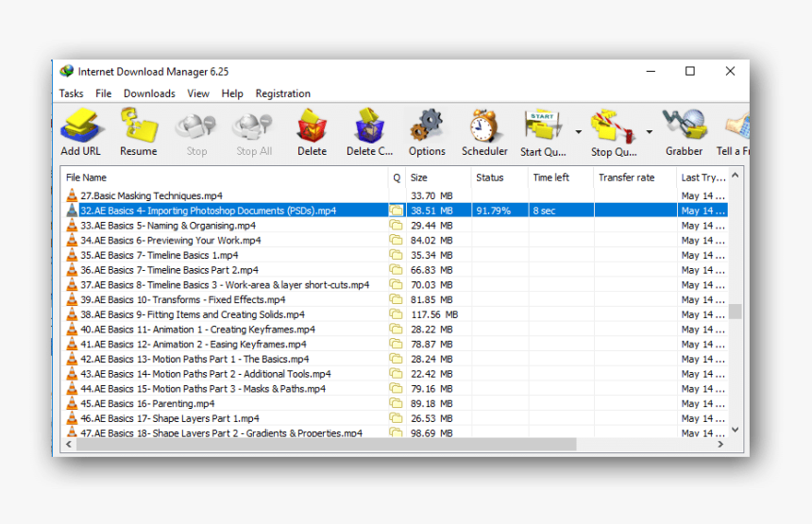This screenshot has width=812, height=524.
Task: Click the 89.18 MB size cell
Action: click(x=431, y=403)
